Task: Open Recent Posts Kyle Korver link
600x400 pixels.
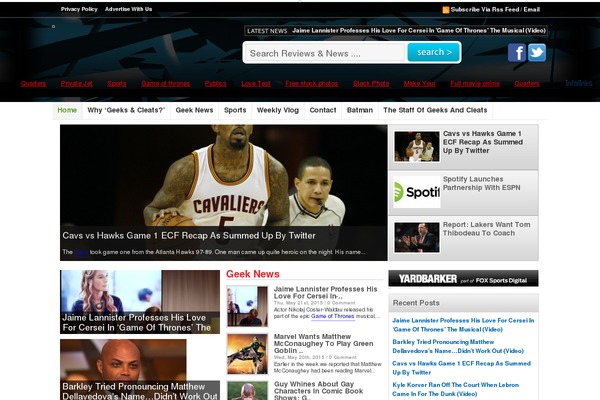Action: point(455,389)
